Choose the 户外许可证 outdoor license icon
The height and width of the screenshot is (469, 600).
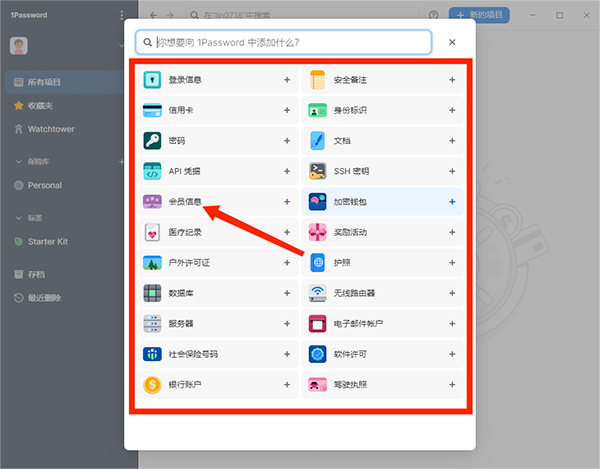pyautogui.click(x=152, y=263)
